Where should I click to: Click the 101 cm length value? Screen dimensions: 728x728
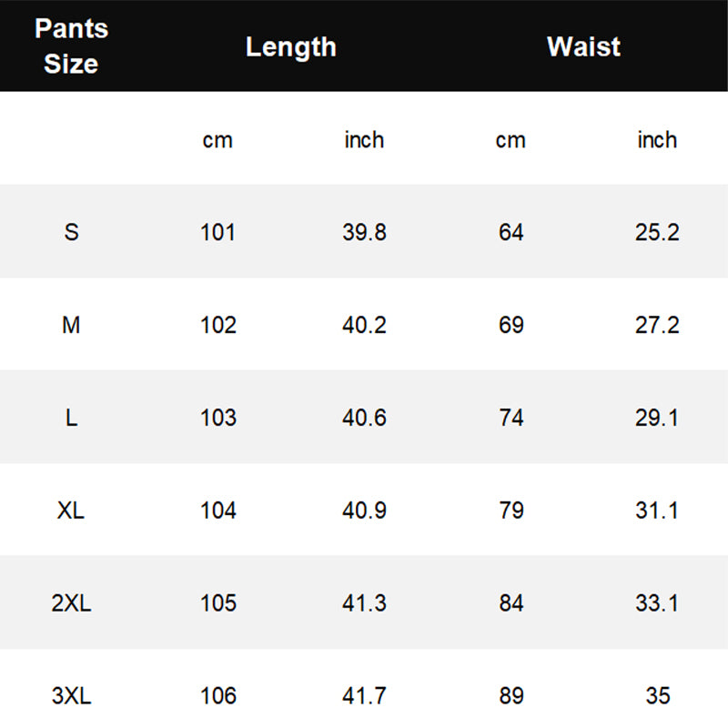(217, 232)
